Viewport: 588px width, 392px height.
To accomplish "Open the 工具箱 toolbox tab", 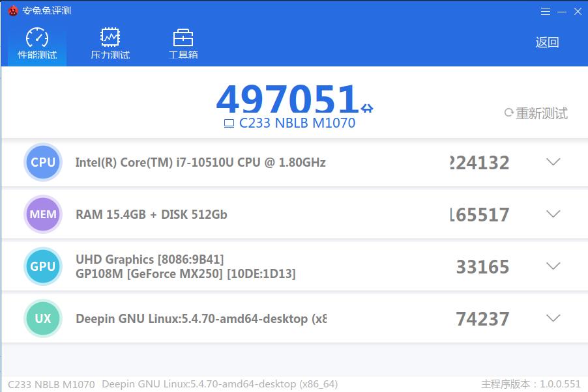I will click(183, 44).
